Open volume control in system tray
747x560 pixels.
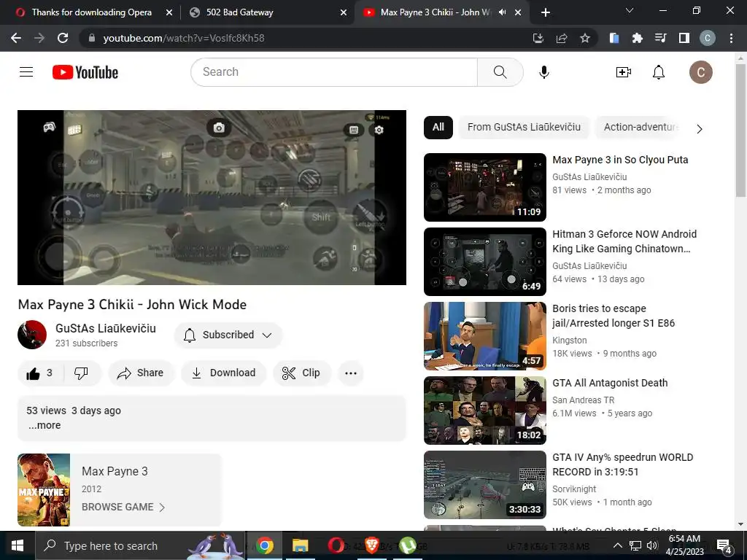pos(652,545)
